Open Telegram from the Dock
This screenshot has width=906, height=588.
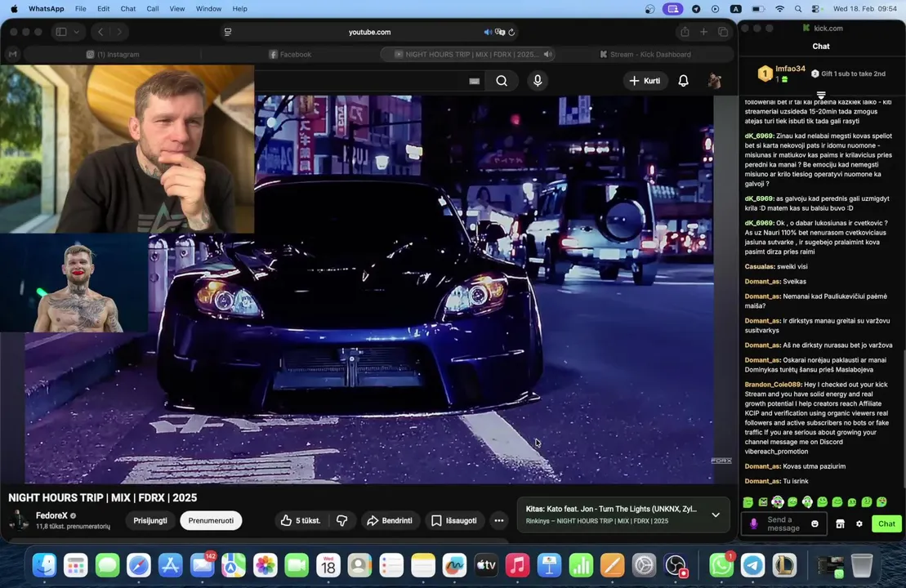click(x=753, y=565)
